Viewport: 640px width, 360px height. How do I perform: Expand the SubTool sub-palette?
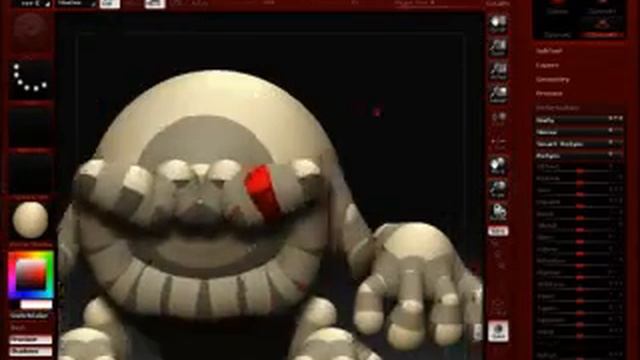(549, 51)
